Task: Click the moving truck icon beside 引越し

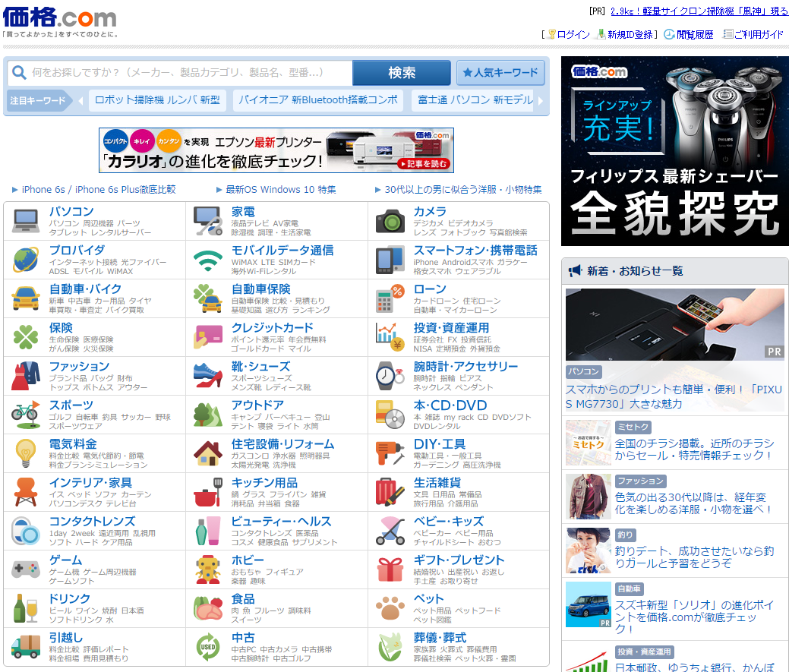Action: point(26,648)
